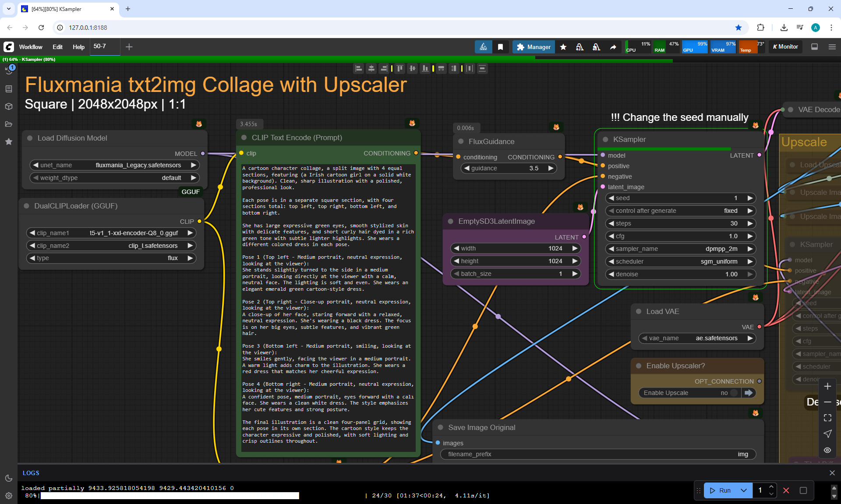The height and width of the screenshot is (504, 841).
Task: Click the fit view canvas icon
Action: 827,418
